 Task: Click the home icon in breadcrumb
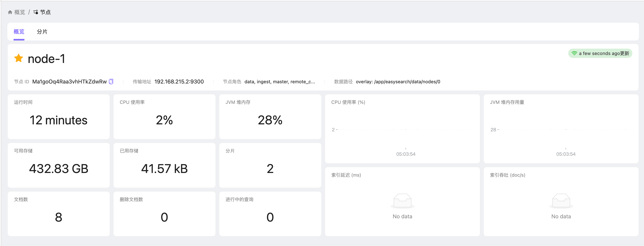coord(10,12)
